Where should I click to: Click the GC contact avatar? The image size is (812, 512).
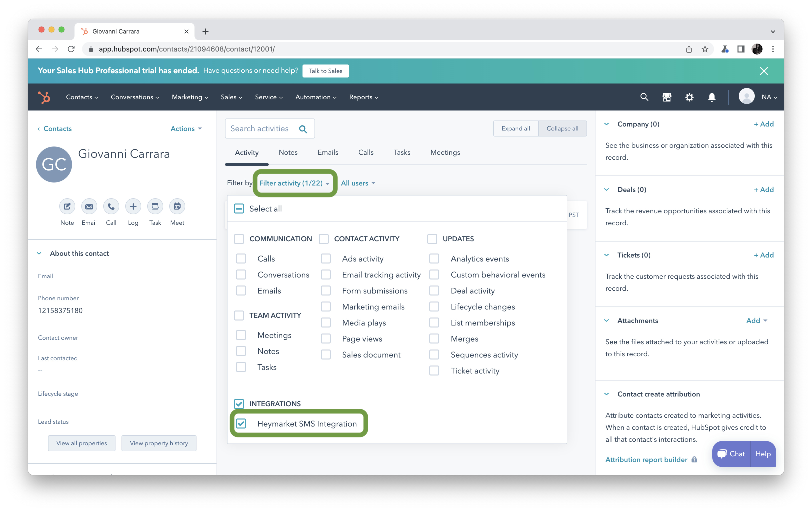click(54, 164)
